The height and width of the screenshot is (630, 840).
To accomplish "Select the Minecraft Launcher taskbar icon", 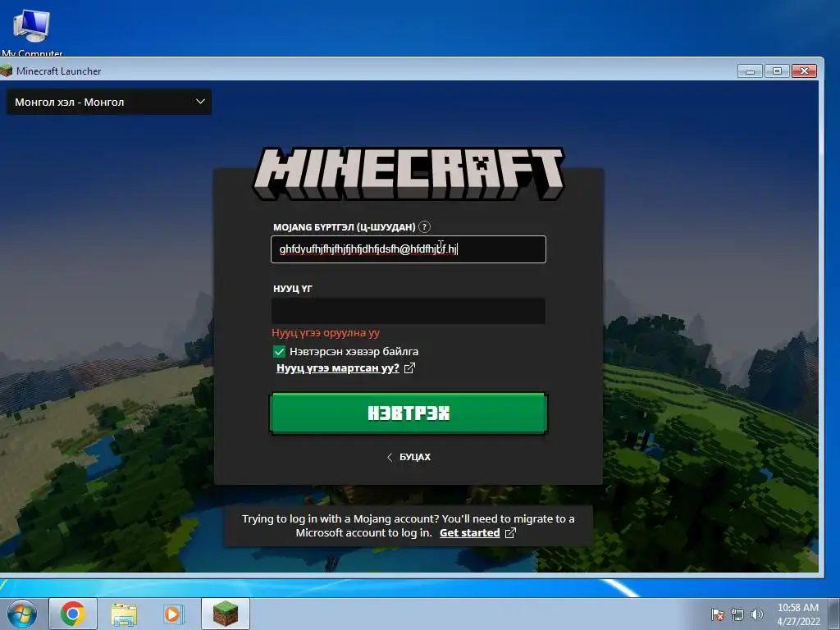I will [x=226, y=614].
